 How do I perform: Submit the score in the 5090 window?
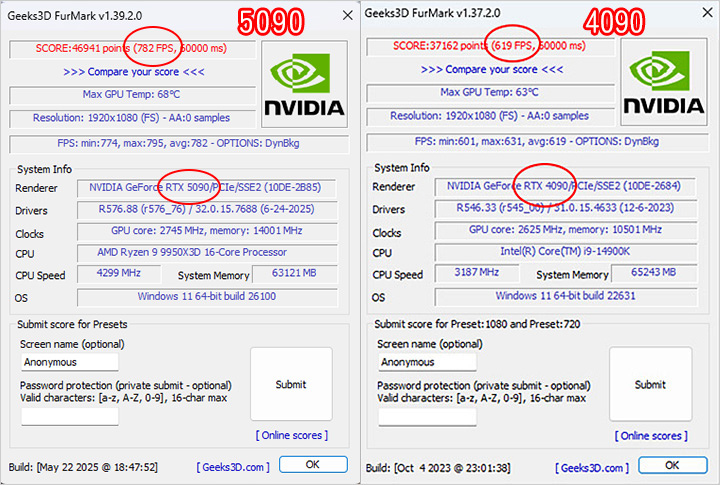(291, 384)
